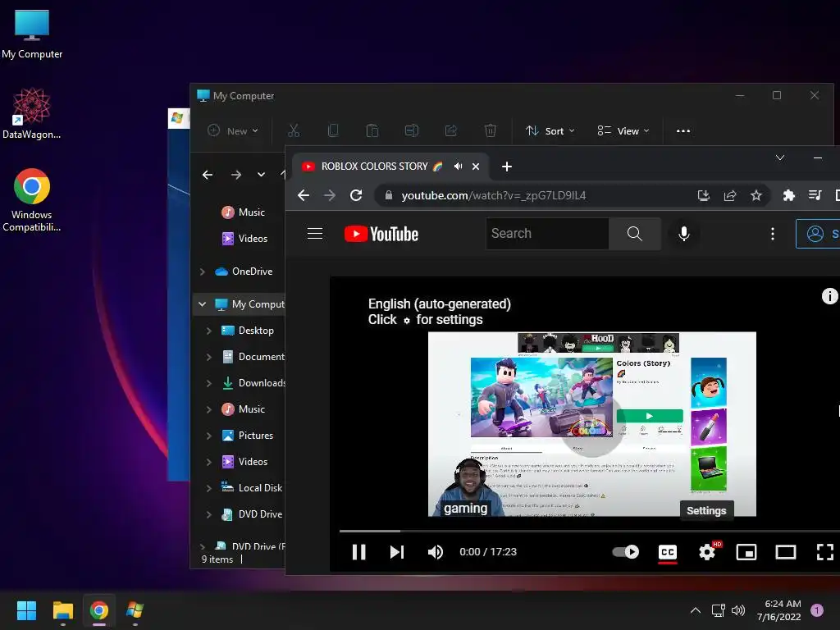Click the Copy icon in My Computer toolbar

click(333, 130)
